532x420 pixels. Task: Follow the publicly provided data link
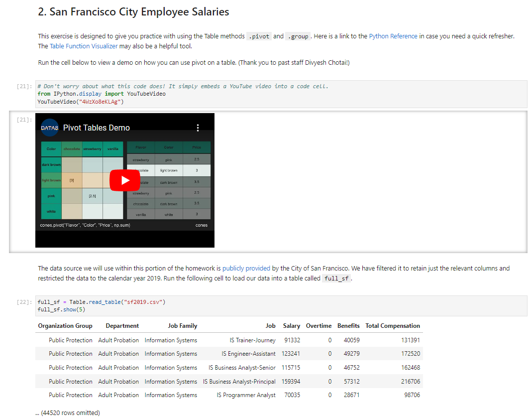click(x=246, y=268)
